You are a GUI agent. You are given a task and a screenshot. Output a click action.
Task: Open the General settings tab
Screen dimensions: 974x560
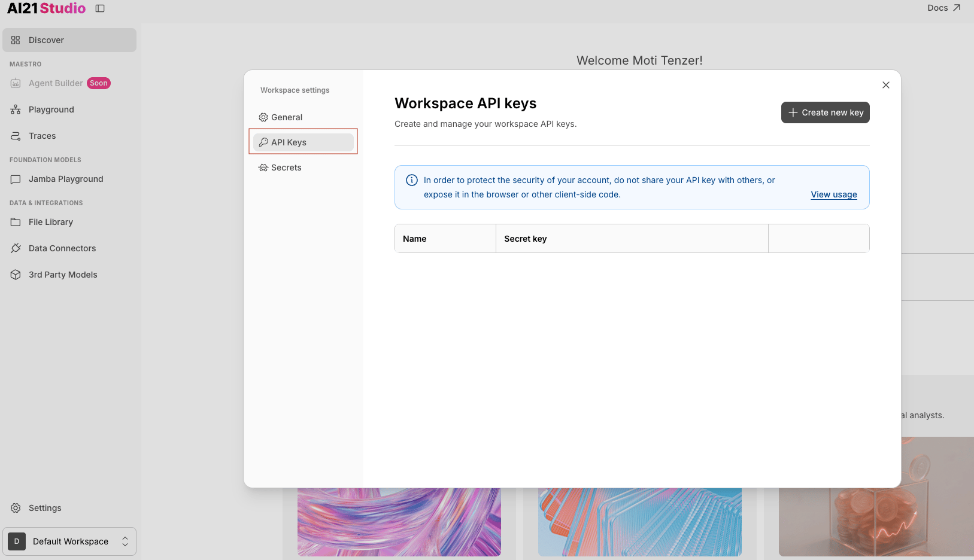click(x=304, y=117)
